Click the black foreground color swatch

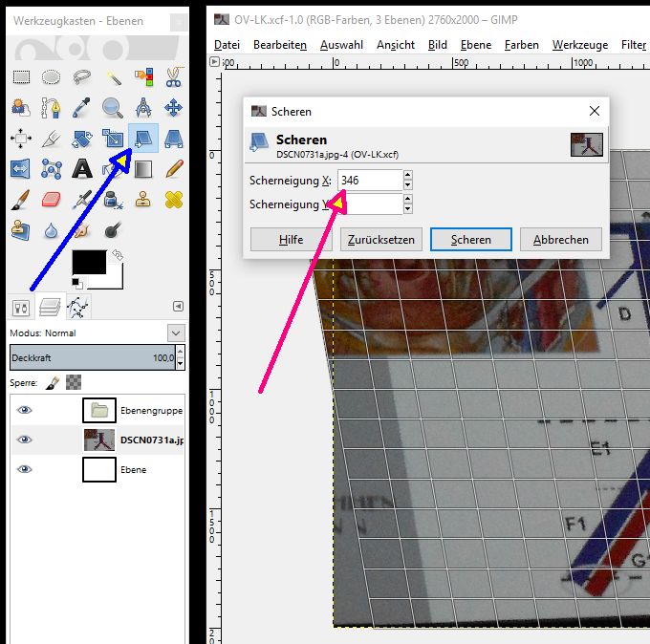tap(90, 263)
